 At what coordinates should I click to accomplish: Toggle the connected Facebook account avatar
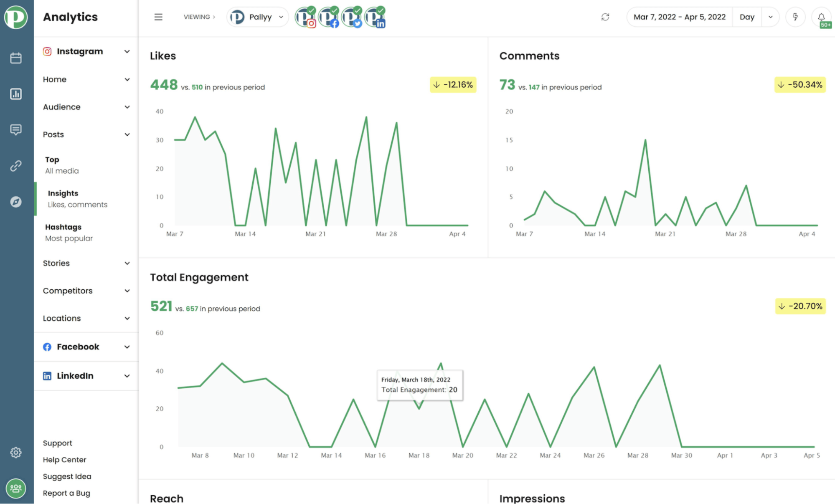pos(328,17)
